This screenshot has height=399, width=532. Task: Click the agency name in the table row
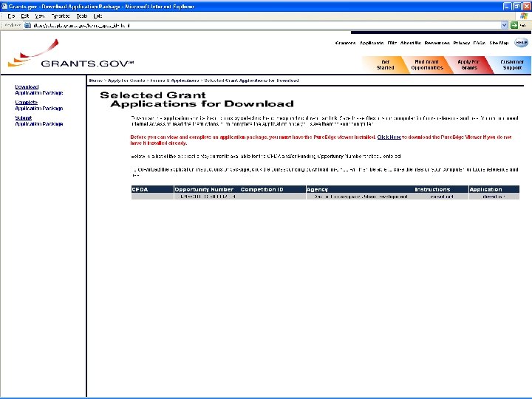click(x=361, y=197)
